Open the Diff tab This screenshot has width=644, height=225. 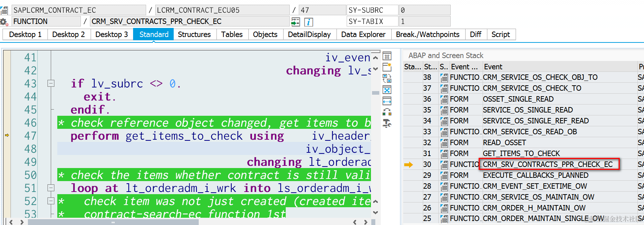point(476,34)
